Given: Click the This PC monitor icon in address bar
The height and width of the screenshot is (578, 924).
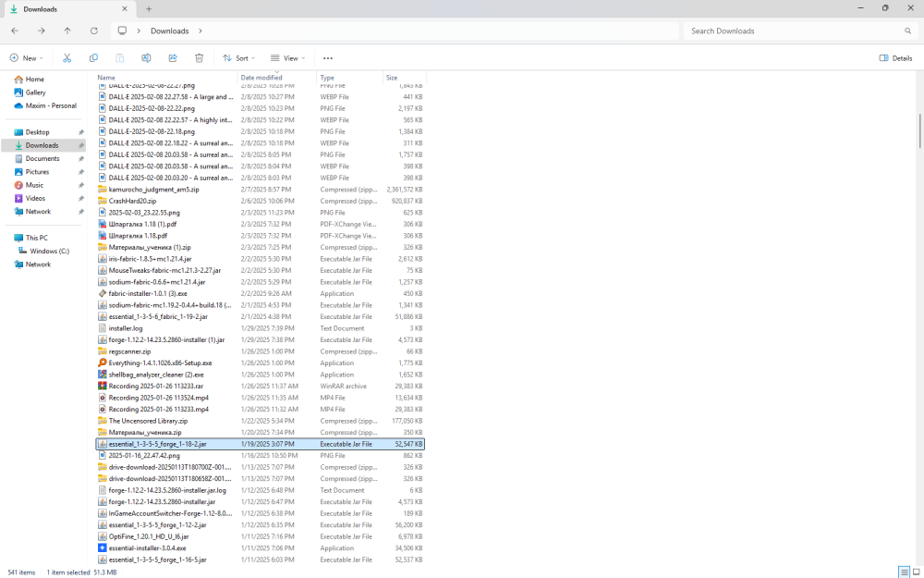Looking at the screenshot, I should [x=122, y=31].
